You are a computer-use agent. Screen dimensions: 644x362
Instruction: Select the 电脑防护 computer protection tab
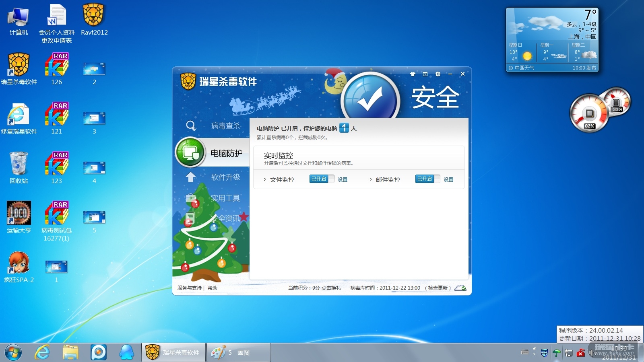click(227, 153)
